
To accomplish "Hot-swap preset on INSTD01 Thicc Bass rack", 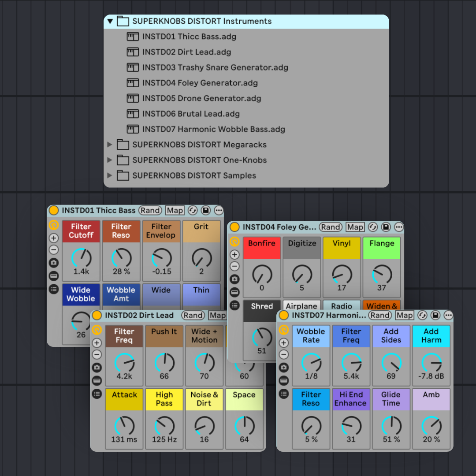I will coord(193,210).
